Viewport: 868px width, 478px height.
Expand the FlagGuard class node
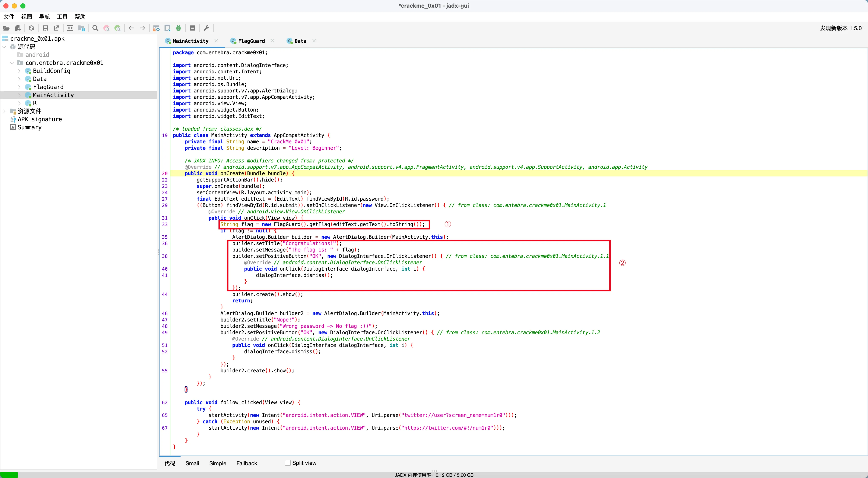click(19, 87)
